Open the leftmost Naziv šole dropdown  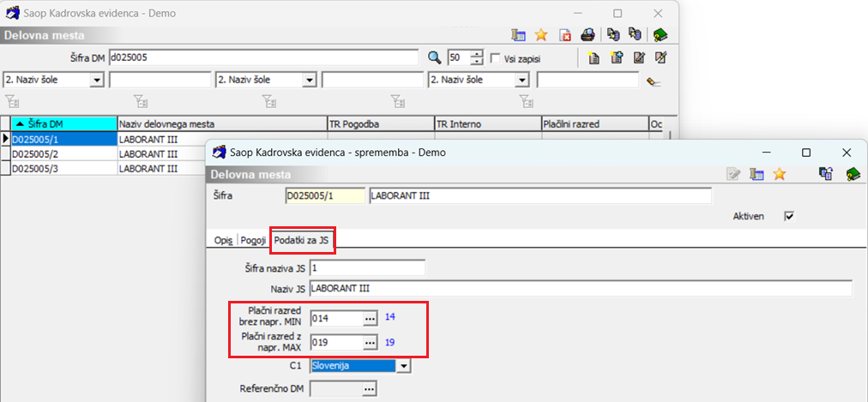(98, 81)
